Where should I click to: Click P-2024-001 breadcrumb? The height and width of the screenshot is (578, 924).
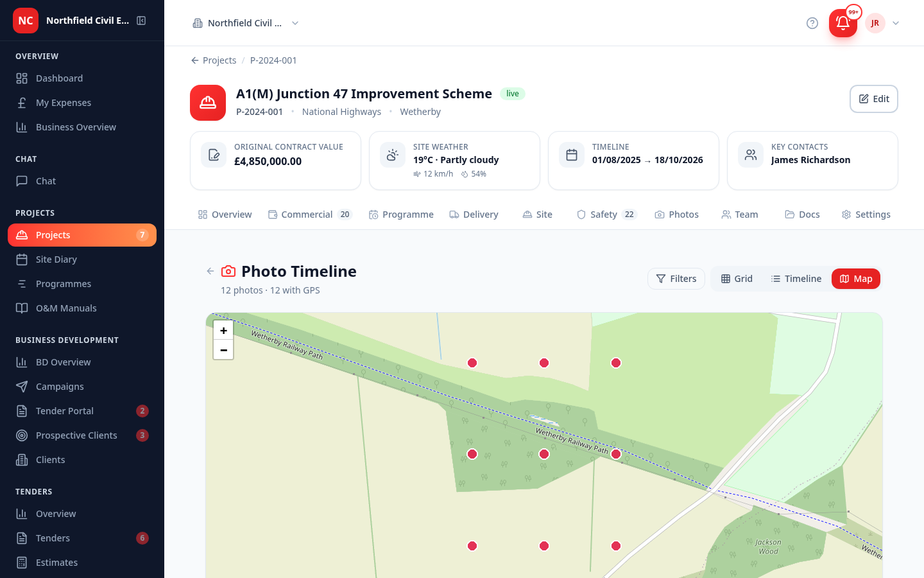coord(273,60)
